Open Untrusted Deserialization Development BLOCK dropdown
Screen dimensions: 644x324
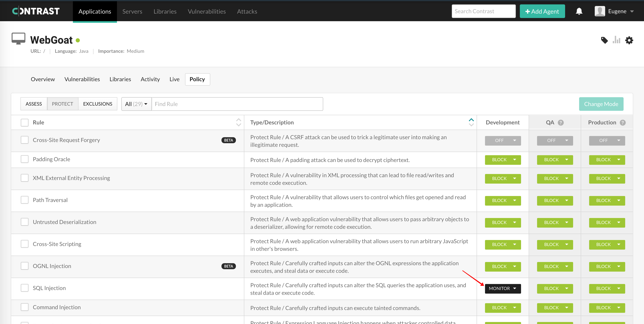click(503, 223)
